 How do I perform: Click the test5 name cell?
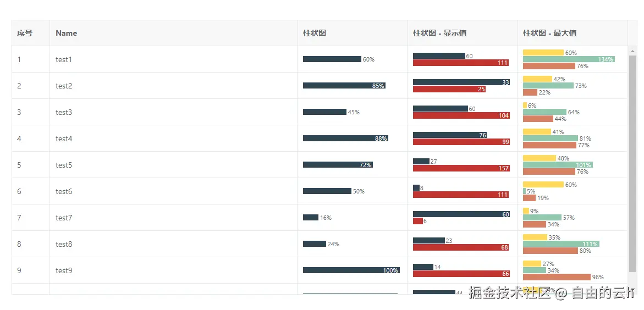[64, 165]
